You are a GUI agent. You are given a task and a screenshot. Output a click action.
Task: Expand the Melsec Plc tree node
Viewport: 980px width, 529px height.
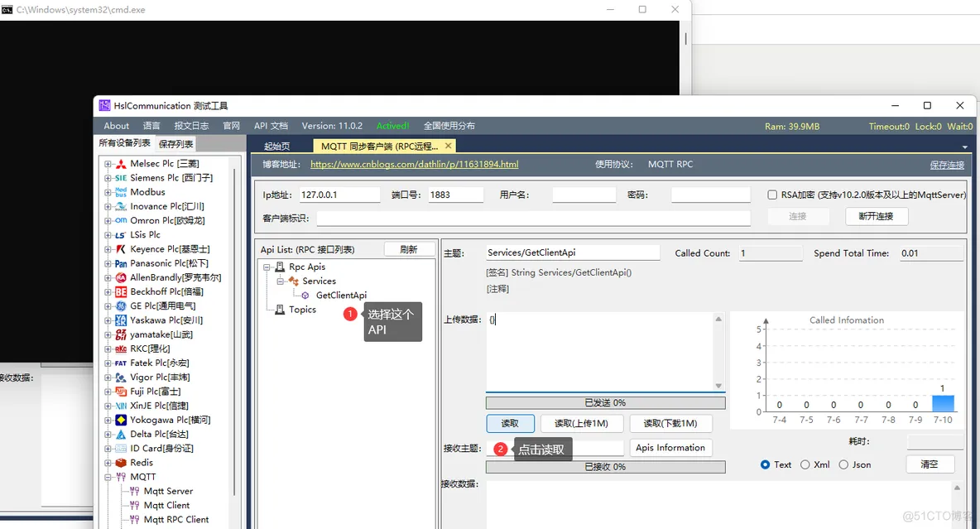click(x=108, y=164)
